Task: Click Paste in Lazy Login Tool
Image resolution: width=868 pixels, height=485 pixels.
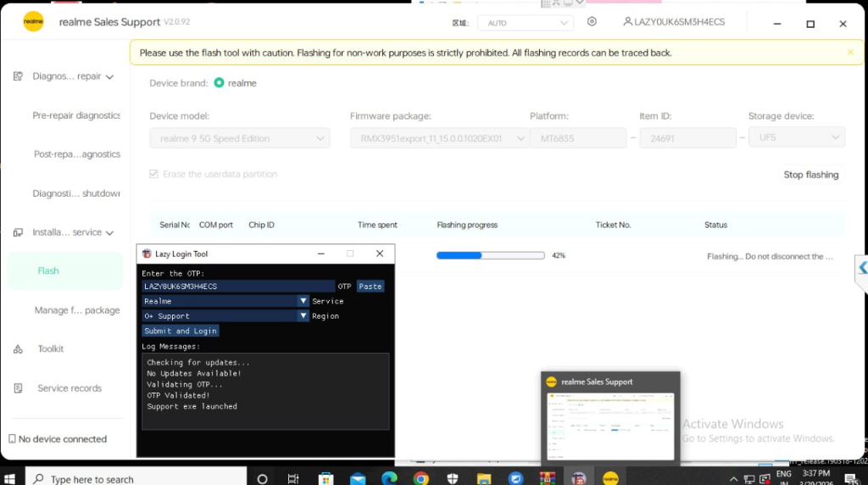Action: (x=370, y=287)
